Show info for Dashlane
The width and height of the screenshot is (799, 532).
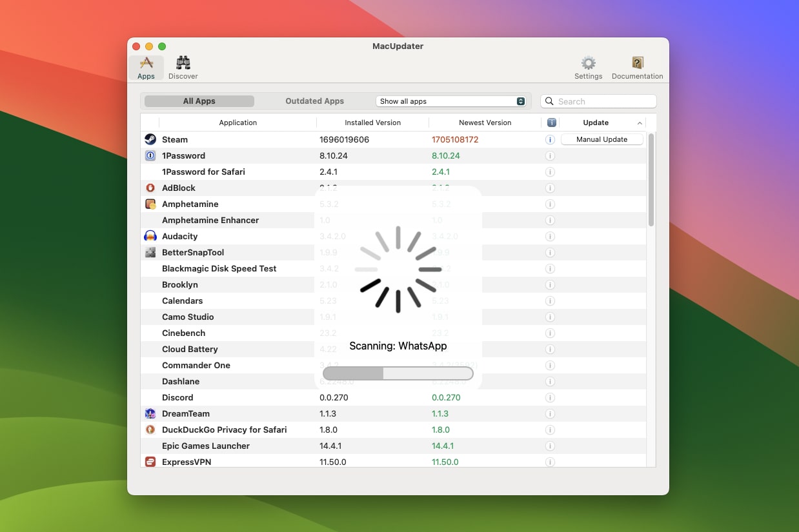tap(551, 381)
